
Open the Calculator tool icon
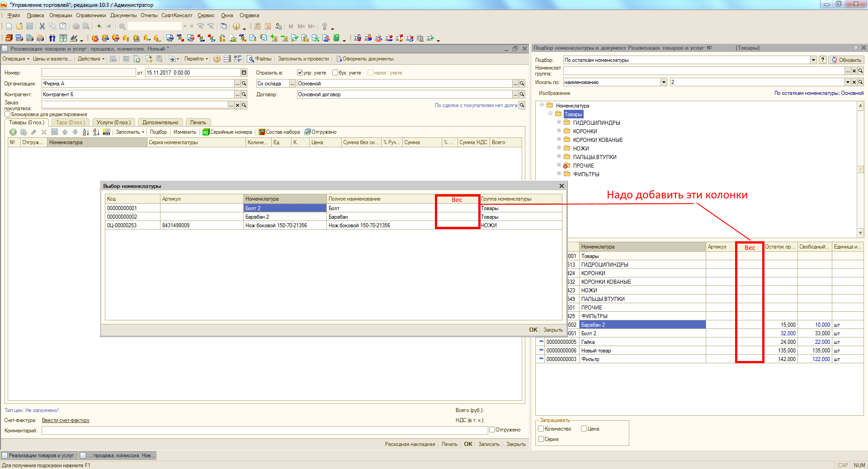257,26
